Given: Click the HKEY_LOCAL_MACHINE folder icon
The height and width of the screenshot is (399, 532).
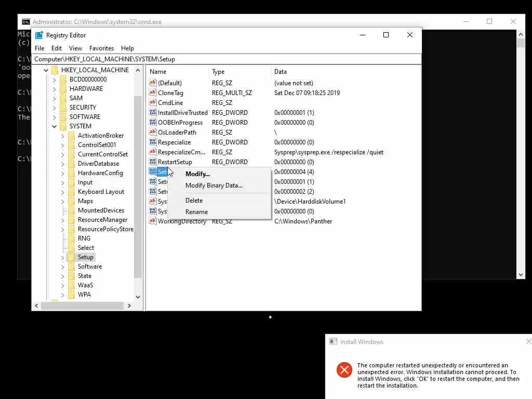Looking at the screenshot, I should point(55,70).
